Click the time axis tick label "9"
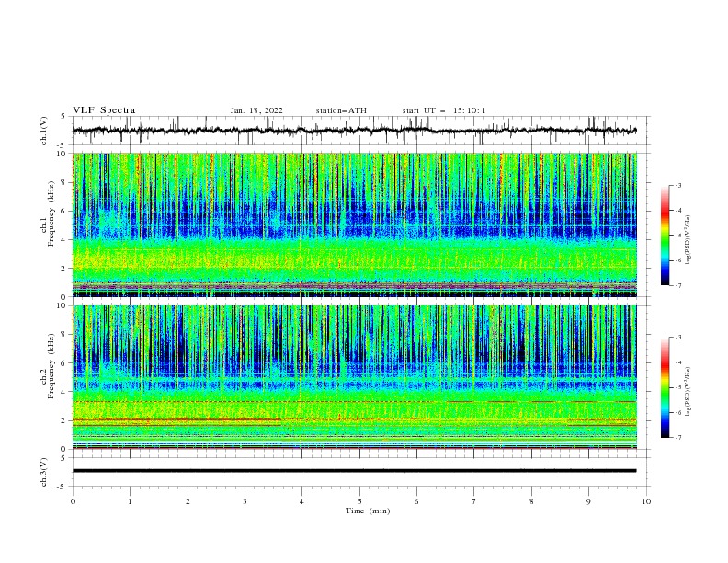This screenshot has width=728, height=563. pos(588,501)
